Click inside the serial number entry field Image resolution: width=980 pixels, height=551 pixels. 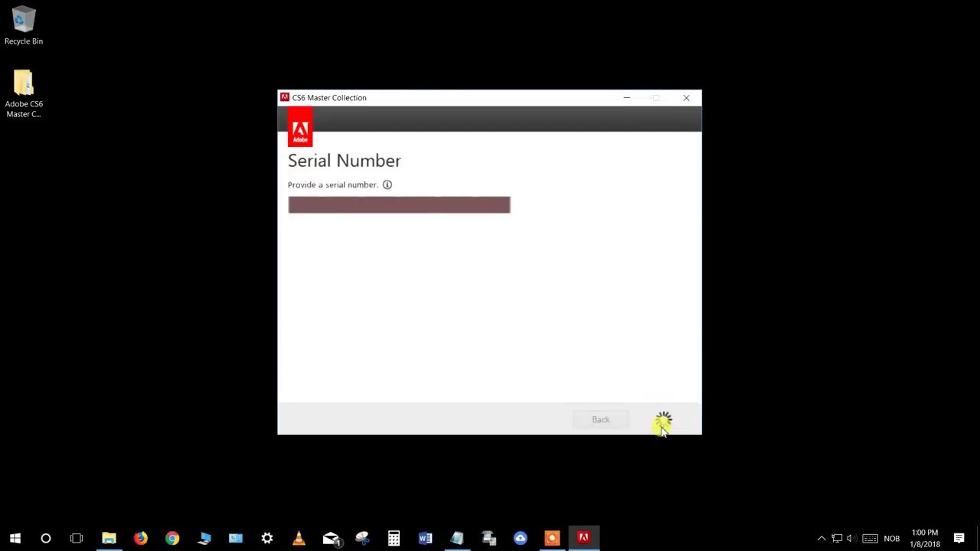(x=399, y=204)
